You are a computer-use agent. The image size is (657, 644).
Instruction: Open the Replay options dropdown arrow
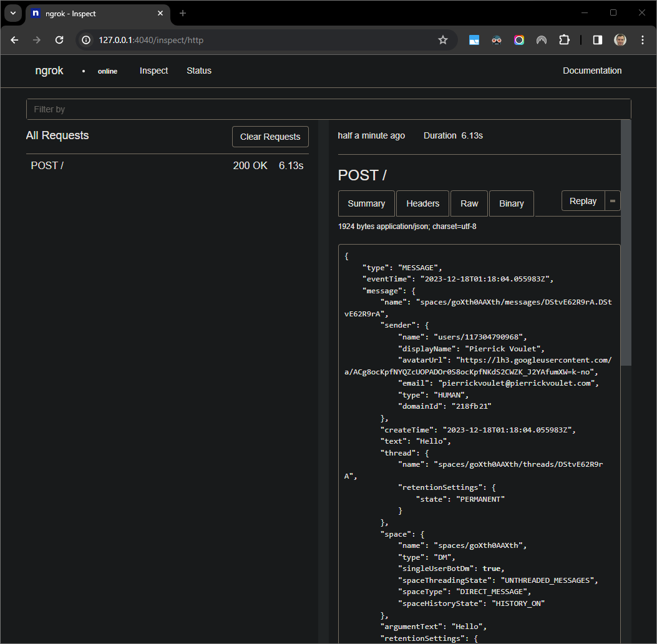[613, 200]
